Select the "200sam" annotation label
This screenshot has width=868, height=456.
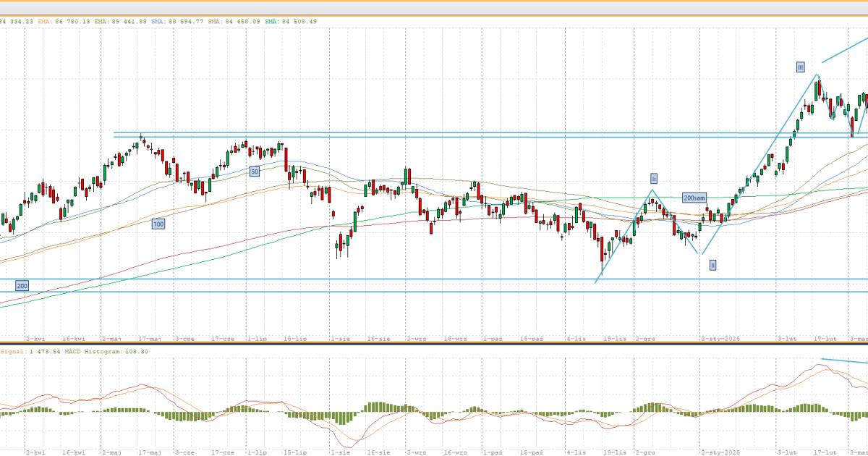pos(694,198)
